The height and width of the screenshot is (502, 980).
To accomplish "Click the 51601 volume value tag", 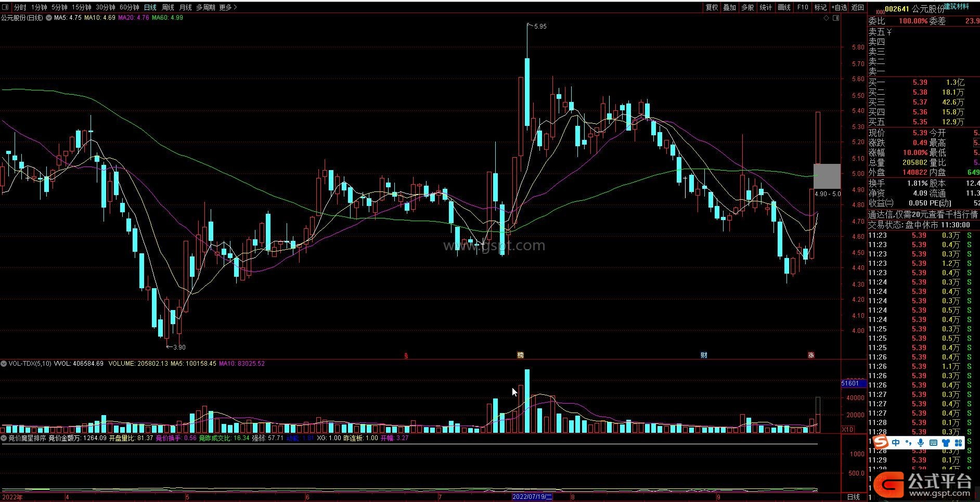I will point(853,383).
